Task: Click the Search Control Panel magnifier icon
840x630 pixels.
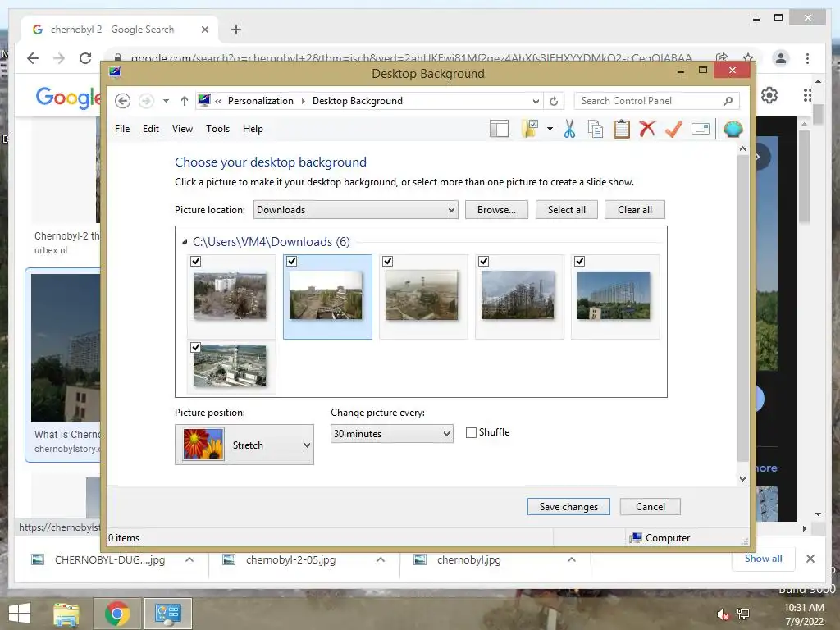Action: click(728, 101)
